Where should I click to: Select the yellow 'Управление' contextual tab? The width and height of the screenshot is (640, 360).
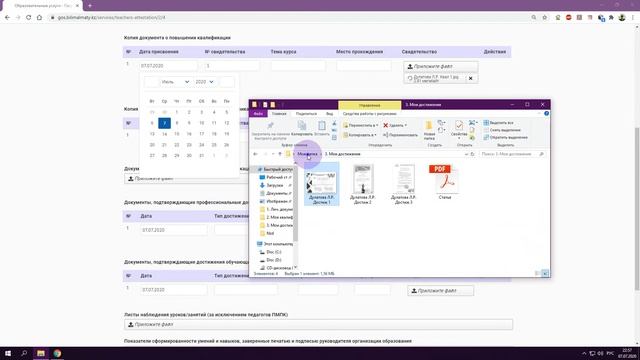pos(369,105)
